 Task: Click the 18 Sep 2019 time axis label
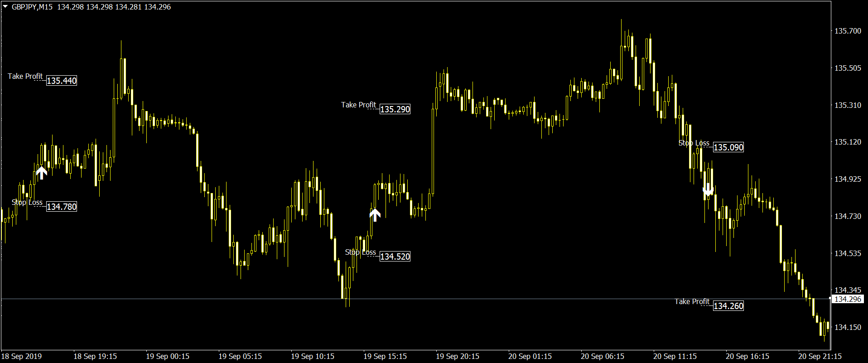[x=22, y=356]
